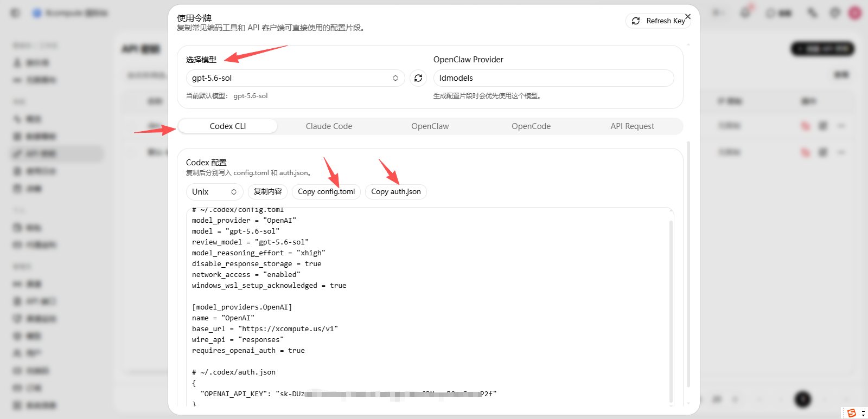Screen dimensions: 868x419
Task: Click Copy config.toml button
Action: (x=326, y=192)
